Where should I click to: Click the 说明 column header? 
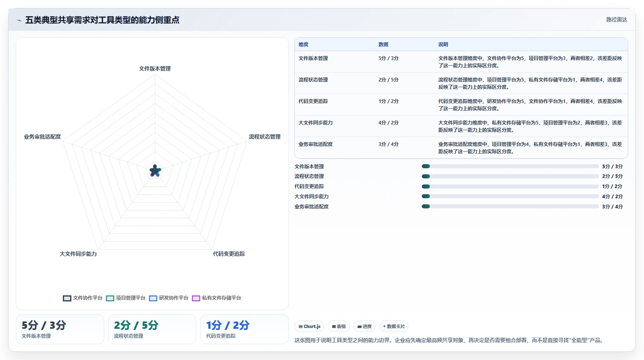coord(443,45)
